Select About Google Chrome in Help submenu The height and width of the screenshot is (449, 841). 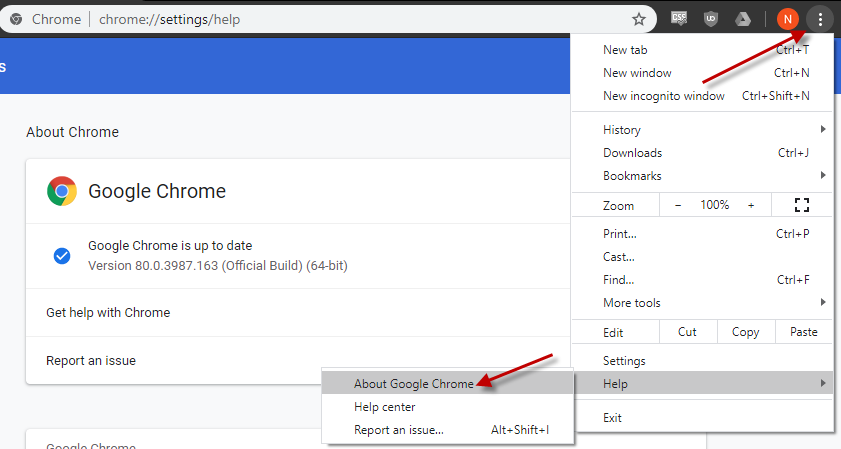point(413,384)
